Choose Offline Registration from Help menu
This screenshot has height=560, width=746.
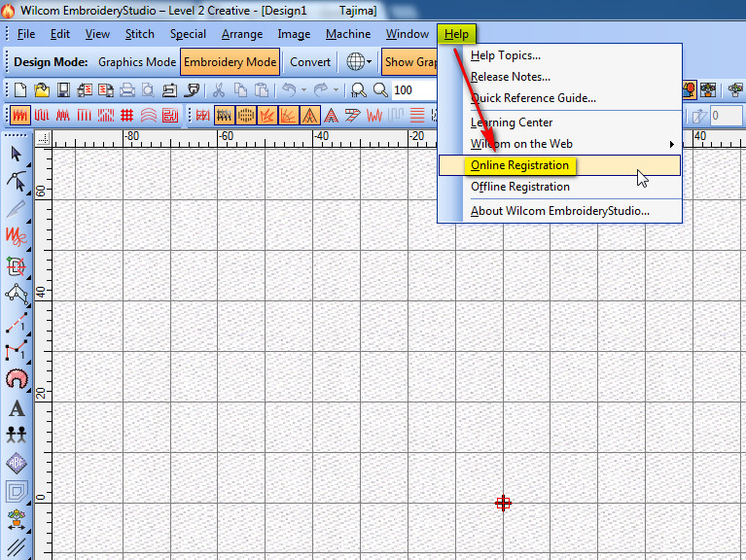tap(559, 187)
